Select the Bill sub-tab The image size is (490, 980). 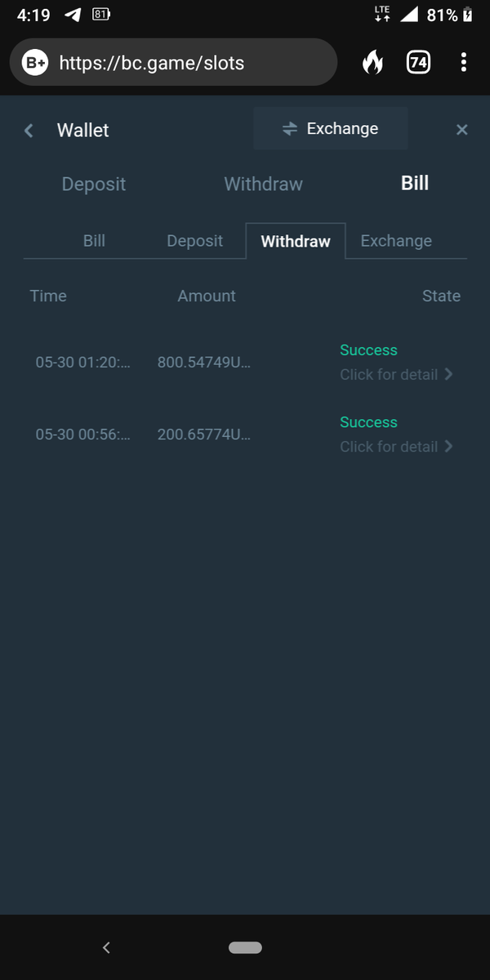click(x=94, y=241)
